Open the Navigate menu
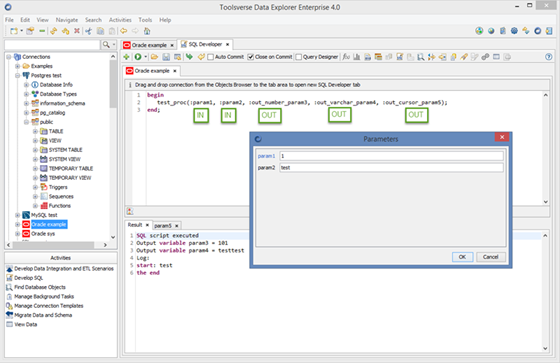 coord(67,20)
